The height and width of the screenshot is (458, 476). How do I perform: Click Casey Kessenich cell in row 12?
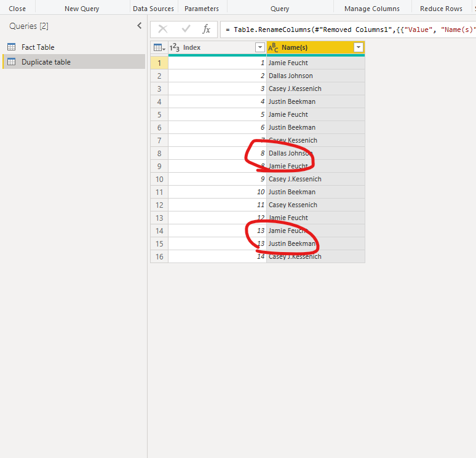pos(315,205)
